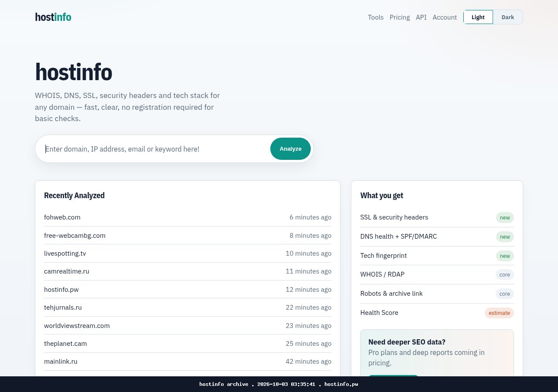Click 'new' badge next to Tech fingerprint

pyautogui.click(x=505, y=256)
